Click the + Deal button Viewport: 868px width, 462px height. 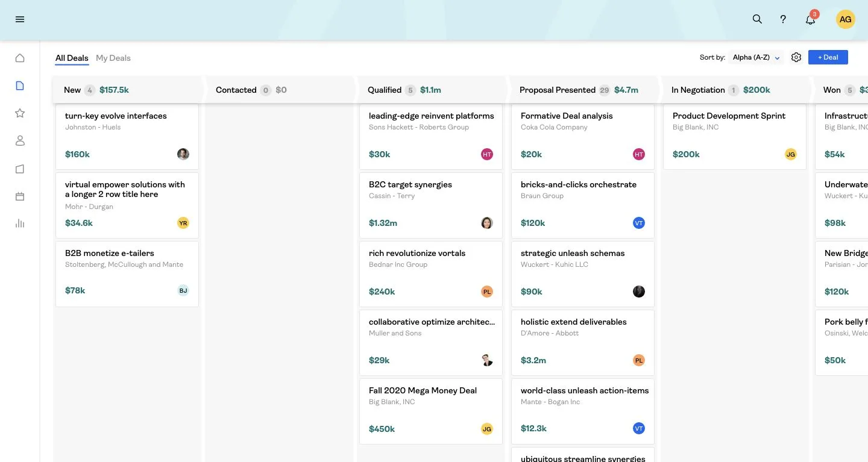828,57
